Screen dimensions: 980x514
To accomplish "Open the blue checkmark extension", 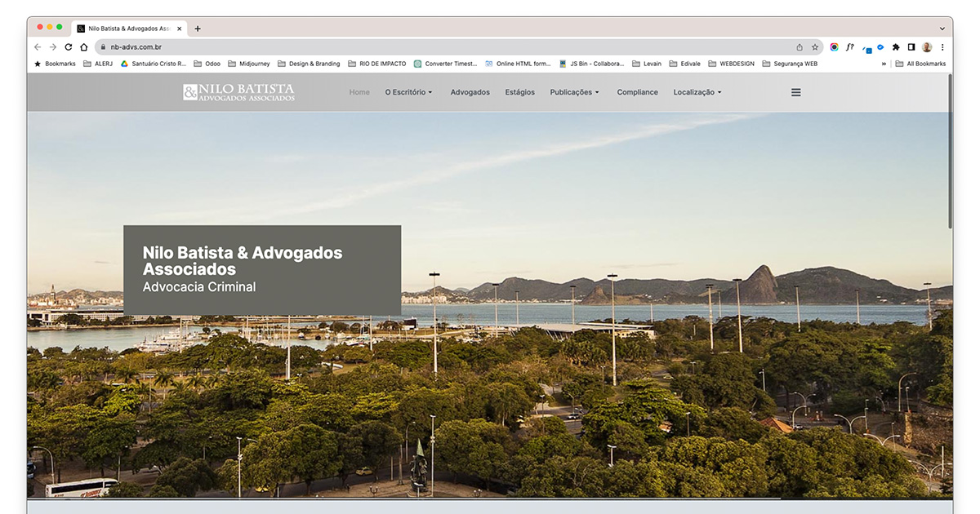I will tap(880, 47).
